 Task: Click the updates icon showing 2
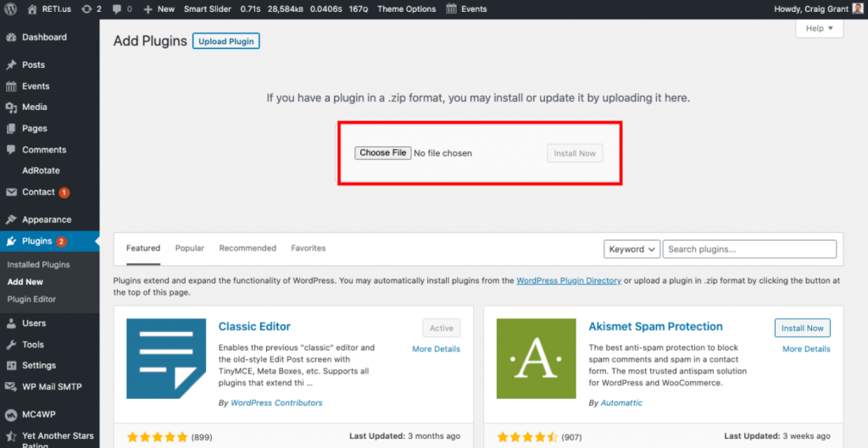[x=86, y=8]
